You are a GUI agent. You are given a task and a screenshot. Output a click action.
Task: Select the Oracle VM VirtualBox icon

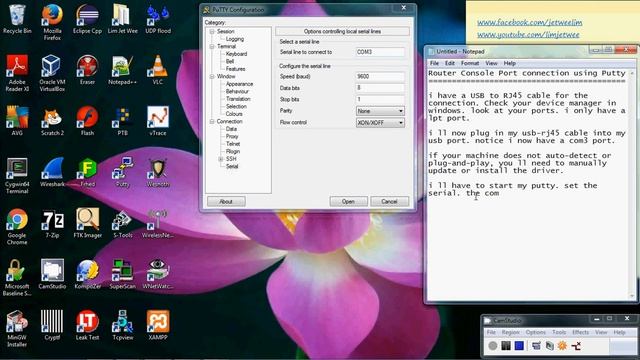[52, 73]
